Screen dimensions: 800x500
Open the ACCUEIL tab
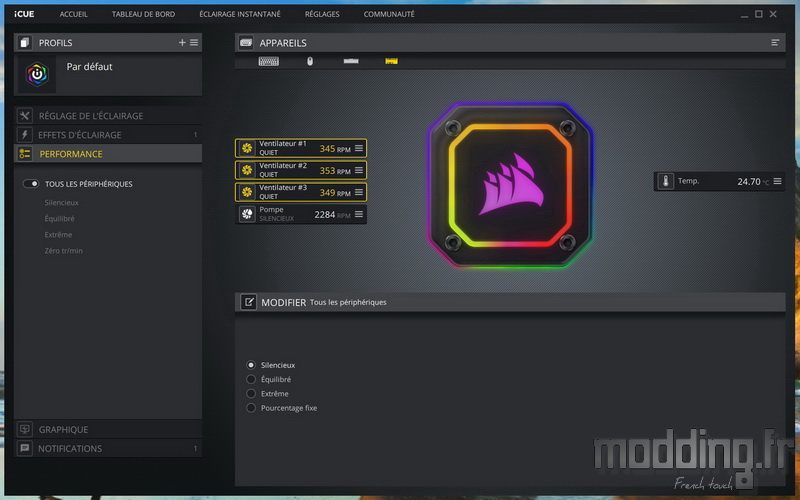pos(73,14)
